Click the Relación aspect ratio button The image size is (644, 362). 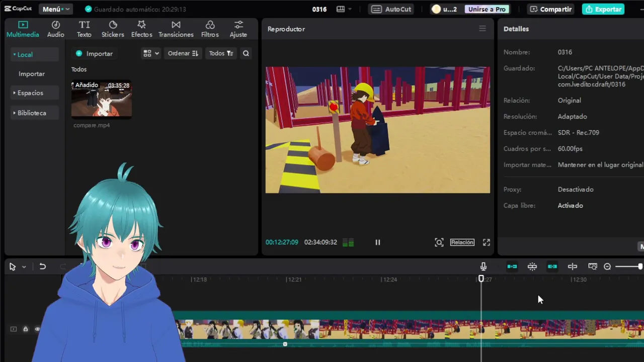[462, 242]
